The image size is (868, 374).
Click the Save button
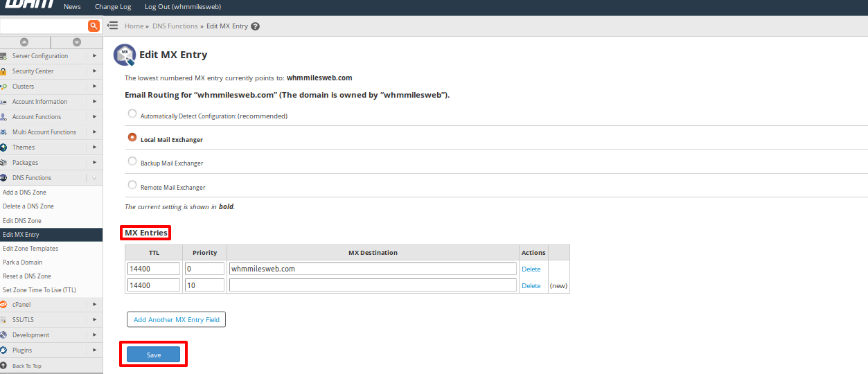pos(154,355)
